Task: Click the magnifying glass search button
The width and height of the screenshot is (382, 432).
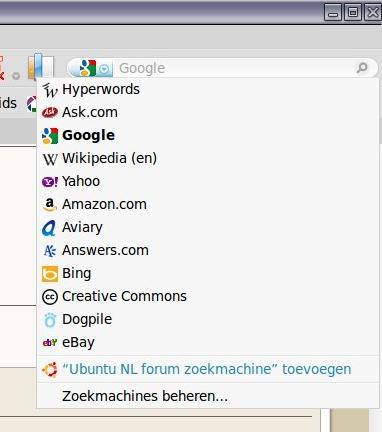Action: point(362,68)
